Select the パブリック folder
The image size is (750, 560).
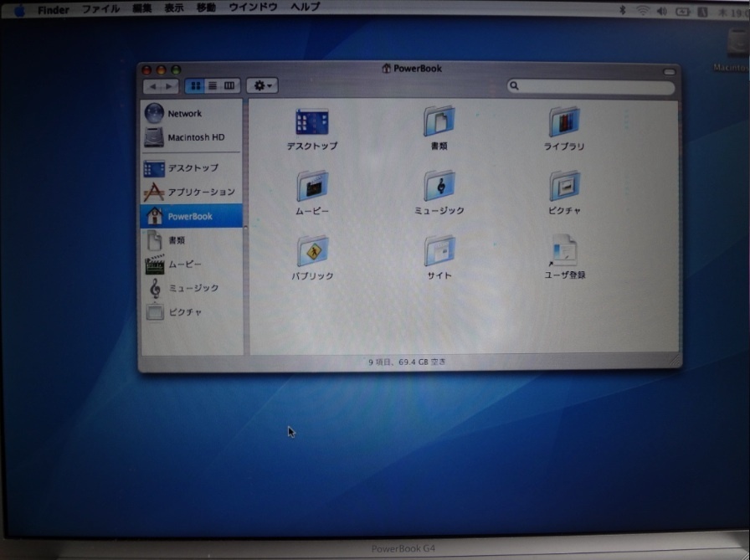click(312, 250)
